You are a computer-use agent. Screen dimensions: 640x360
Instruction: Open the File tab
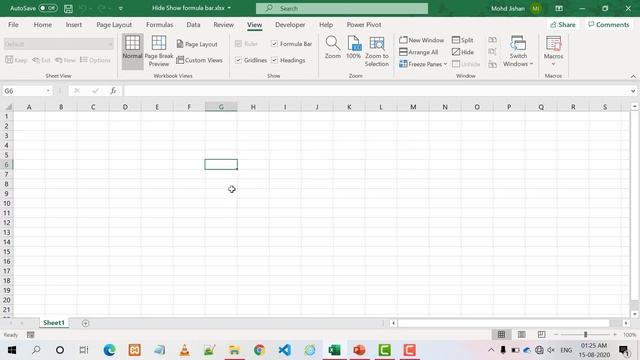pyautogui.click(x=13, y=24)
